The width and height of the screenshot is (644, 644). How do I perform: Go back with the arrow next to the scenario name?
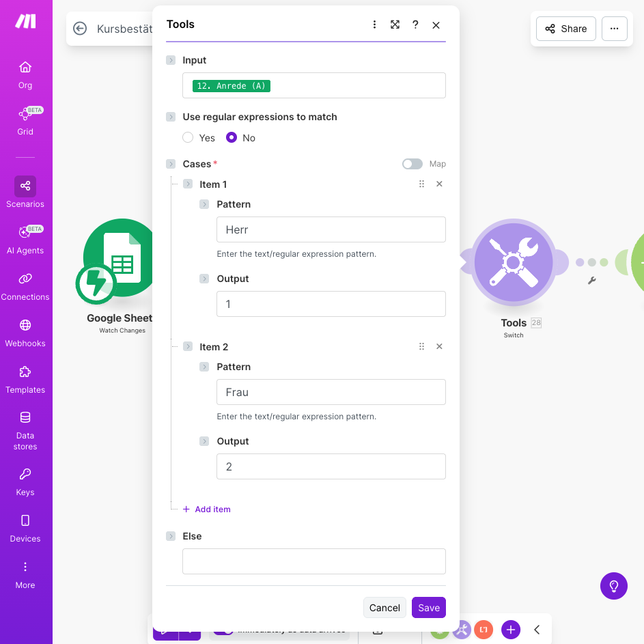coord(80,28)
